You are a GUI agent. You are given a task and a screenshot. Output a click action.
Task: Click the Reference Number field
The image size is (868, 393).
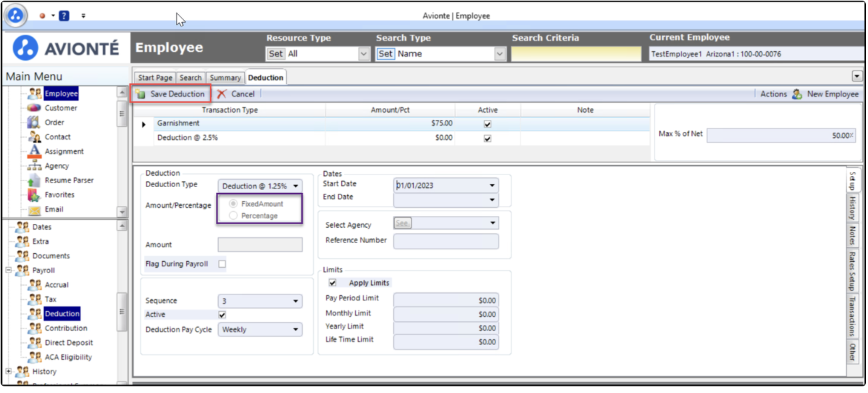tap(446, 241)
